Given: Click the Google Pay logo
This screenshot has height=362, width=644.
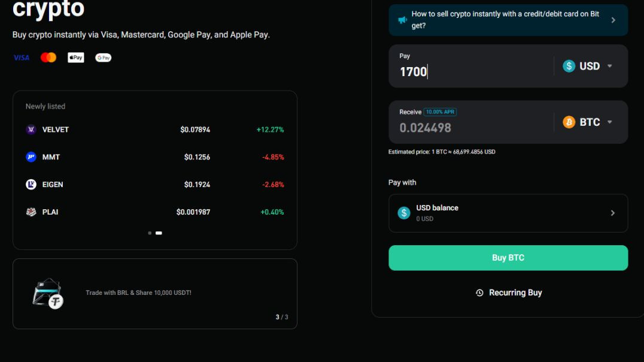Looking at the screenshot, I should point(103,58).
